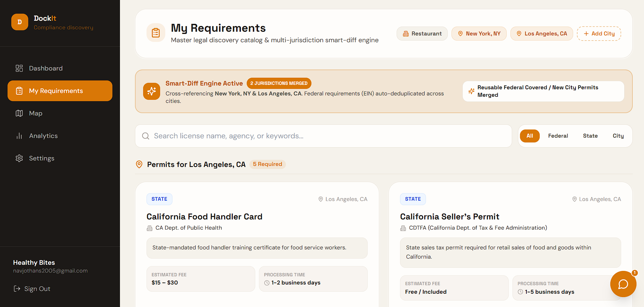Click the location pin beside Permits heading

139,165
